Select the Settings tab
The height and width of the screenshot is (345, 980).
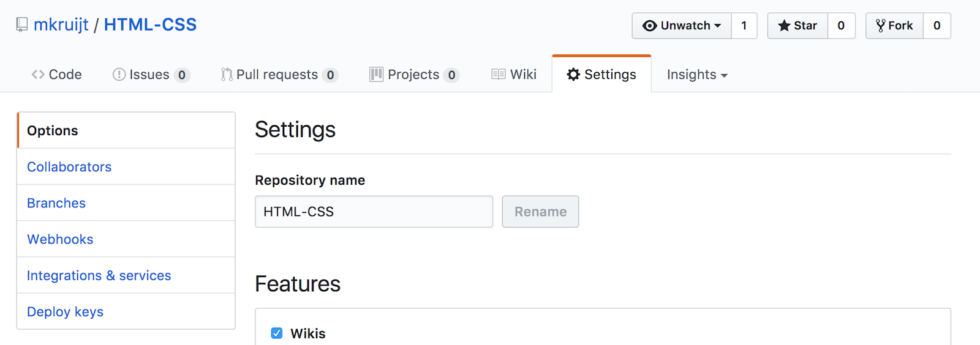pos(601,75)
